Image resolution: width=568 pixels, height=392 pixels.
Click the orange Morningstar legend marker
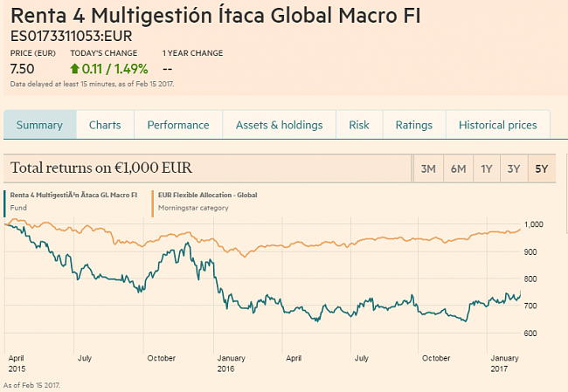pos(153,203)
